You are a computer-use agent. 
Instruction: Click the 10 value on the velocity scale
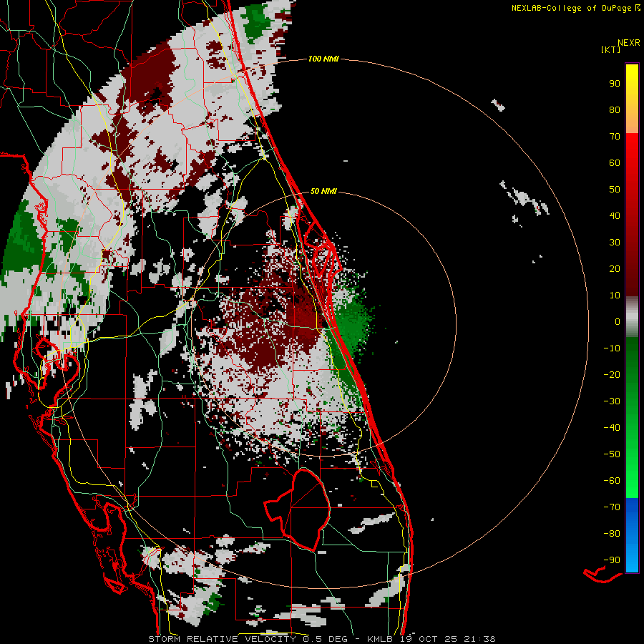(x=615, y=296)
